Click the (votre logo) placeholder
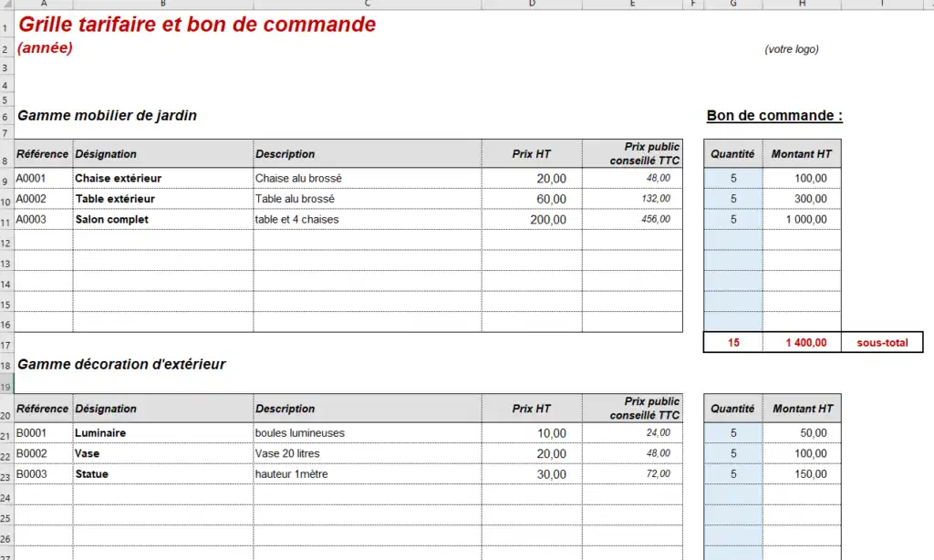Viewport: 934px width, 560px height. point(792,49)
